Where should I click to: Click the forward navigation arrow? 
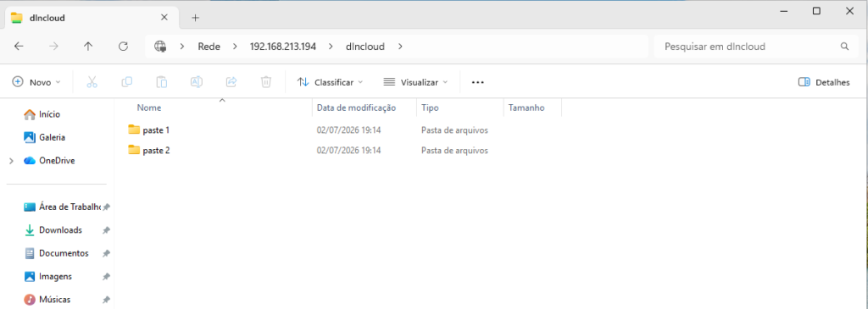(x=53, y=47)
